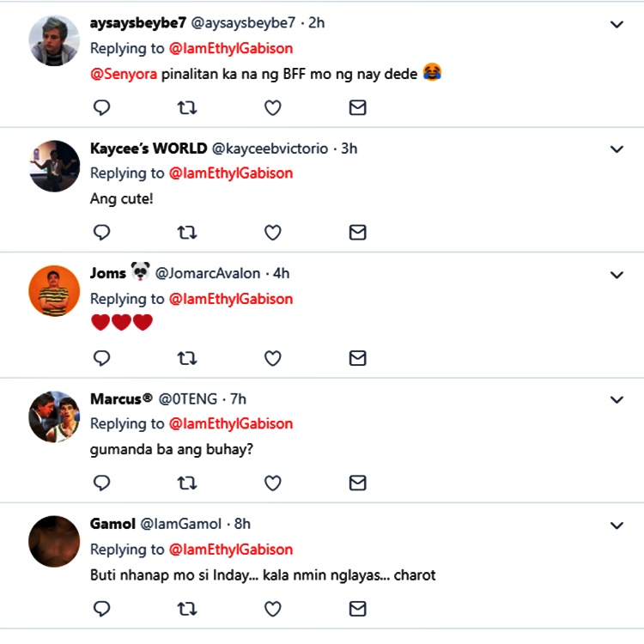Retweet Kaycee's WORLD 'Ang cute!' tweet
This screenshot has width=644, height=644.
click(186, 233)
